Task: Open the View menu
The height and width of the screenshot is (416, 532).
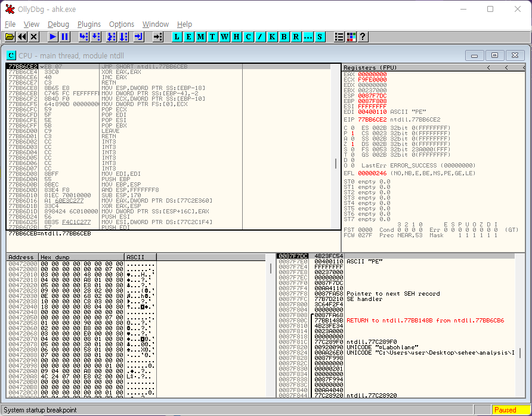Action: 32,24
